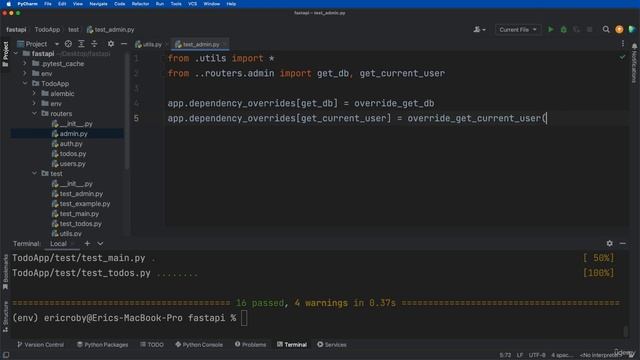This screenshot has width=640, height=360.
Task: Hide the Terminal panel with minus icon
Action: [622, 243]
